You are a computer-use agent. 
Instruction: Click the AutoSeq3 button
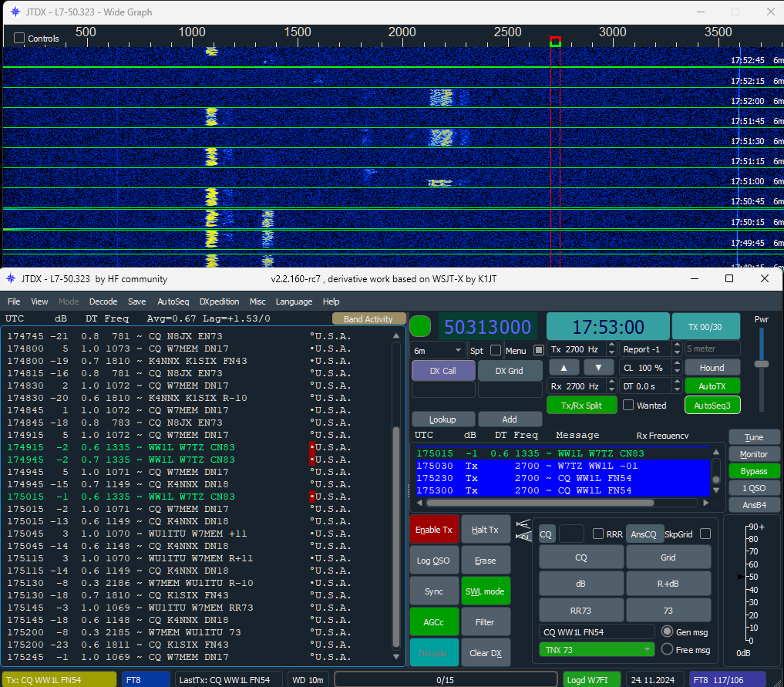712,405
